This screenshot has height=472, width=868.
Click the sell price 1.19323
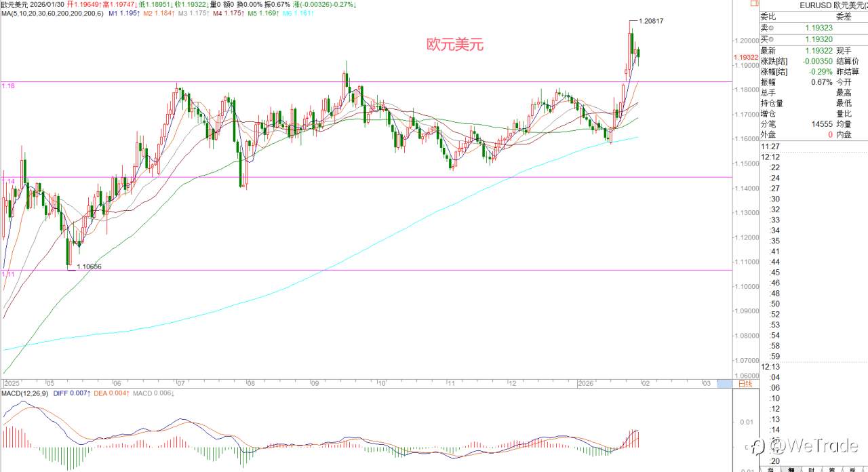818,28
